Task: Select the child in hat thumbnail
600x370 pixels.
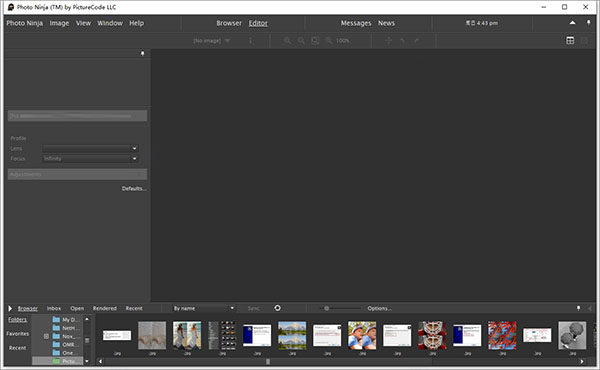Action: pyautogui.click(x=362, y=335)
